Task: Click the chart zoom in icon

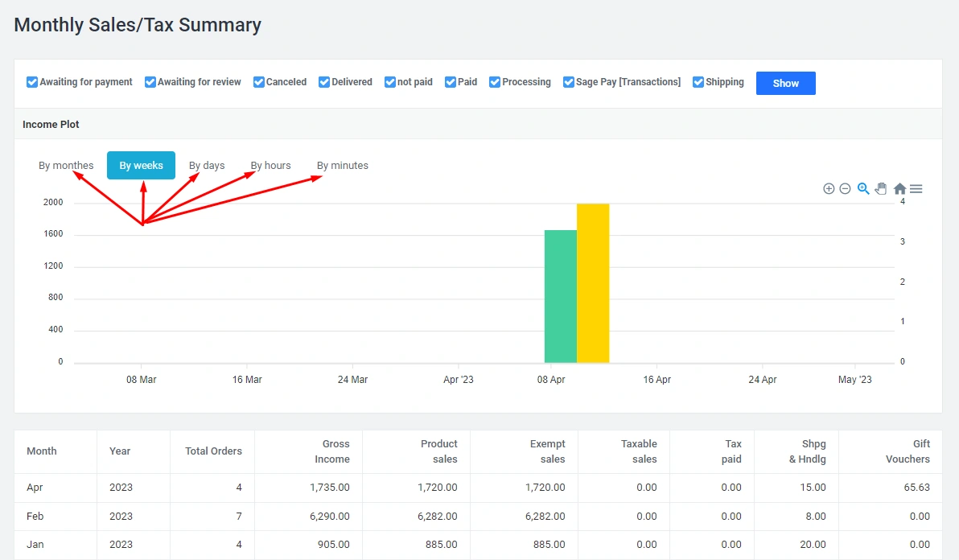Action: 829,188
